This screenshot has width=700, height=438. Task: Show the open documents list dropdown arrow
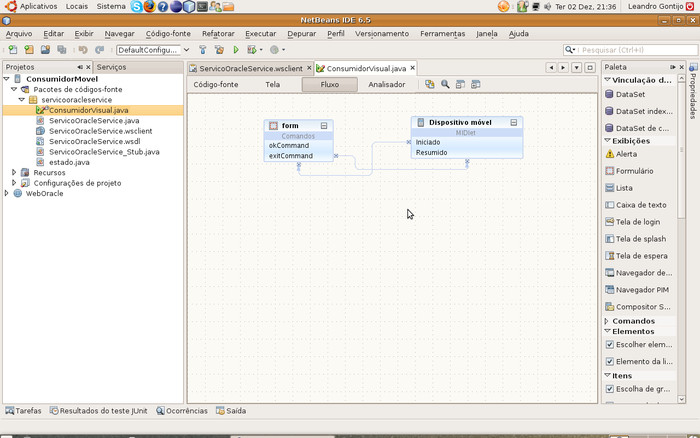[576, 67]
